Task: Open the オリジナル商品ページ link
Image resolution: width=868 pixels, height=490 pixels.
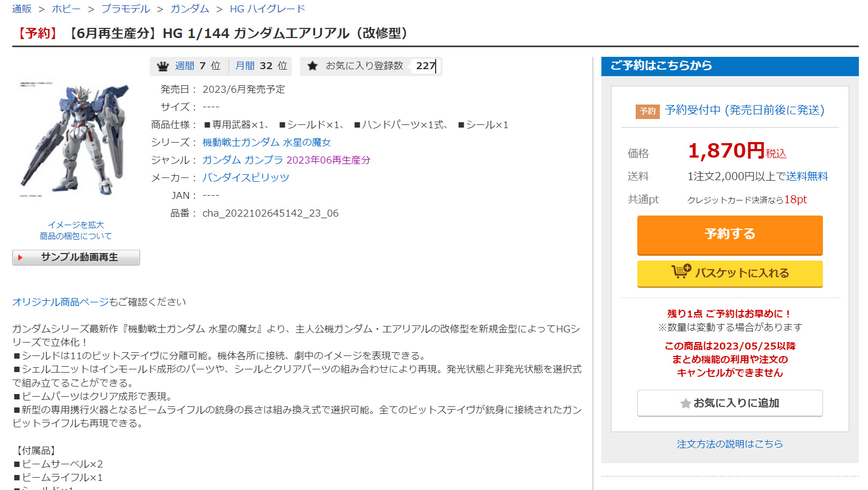Action: [60, 302]
